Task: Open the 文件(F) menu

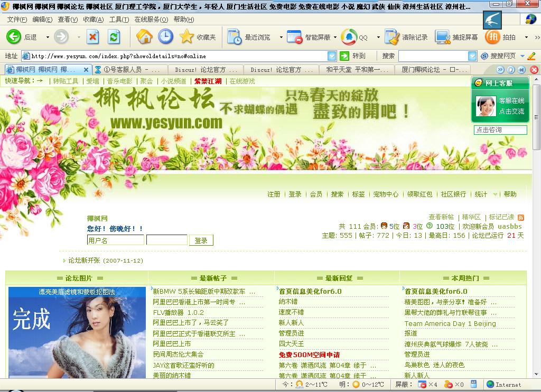Action: click(17, 20)
